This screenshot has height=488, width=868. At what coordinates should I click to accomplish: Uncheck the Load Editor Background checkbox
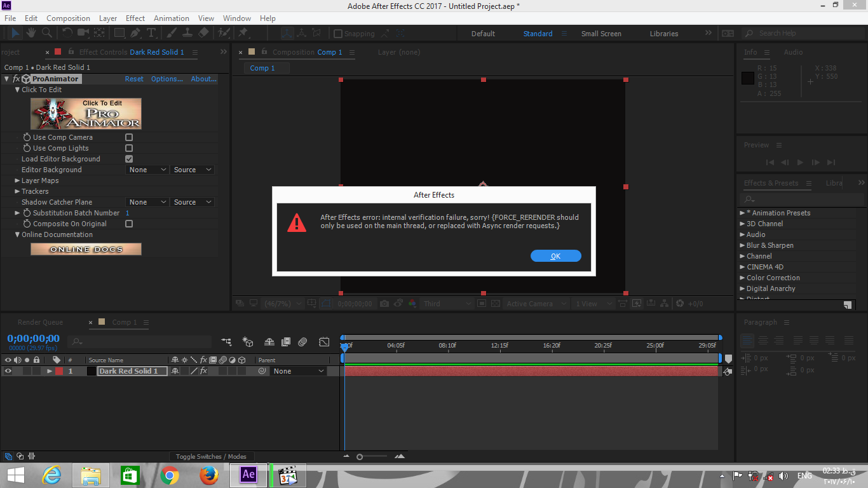pos(129,159)
